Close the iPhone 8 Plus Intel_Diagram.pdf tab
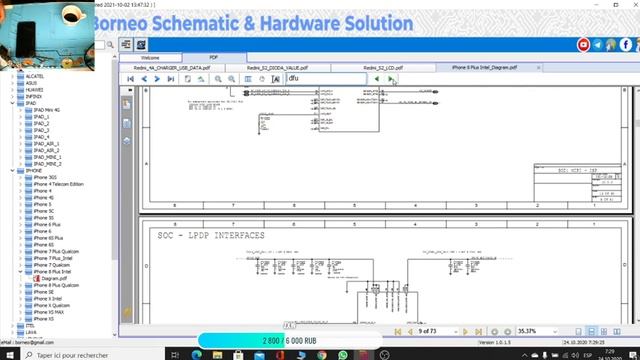This screenshot has width=640, height=360. click(x=538, y=68)
